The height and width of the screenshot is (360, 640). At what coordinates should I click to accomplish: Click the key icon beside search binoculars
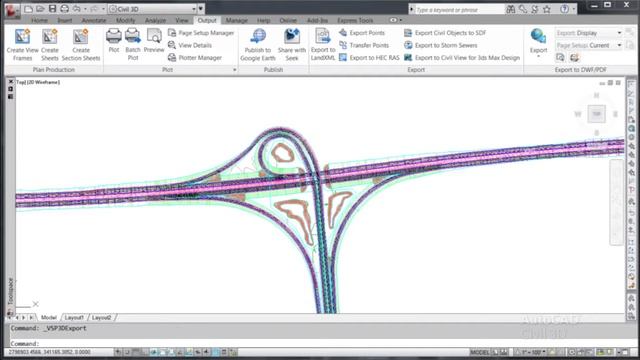[522, 9]
